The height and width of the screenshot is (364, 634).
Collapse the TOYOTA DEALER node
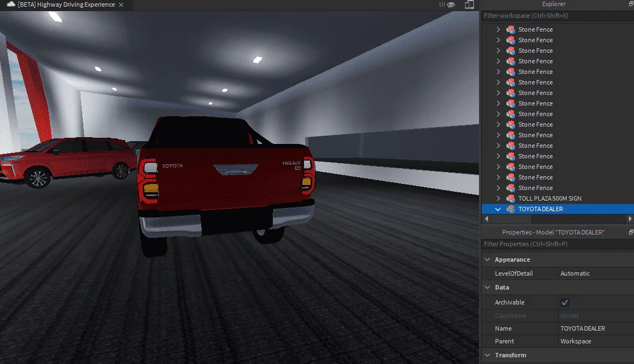pos(498,209)
